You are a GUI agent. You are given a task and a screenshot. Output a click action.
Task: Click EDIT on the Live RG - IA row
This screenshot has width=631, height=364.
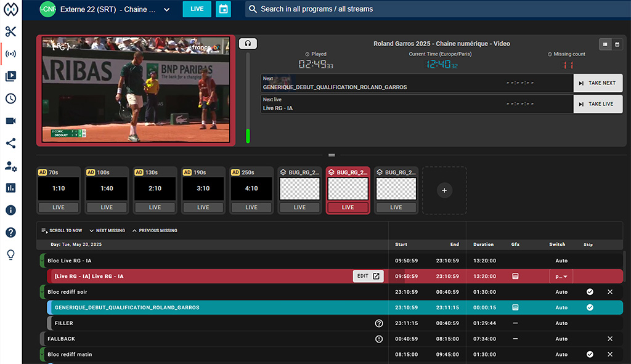click(x=368, y=276)
